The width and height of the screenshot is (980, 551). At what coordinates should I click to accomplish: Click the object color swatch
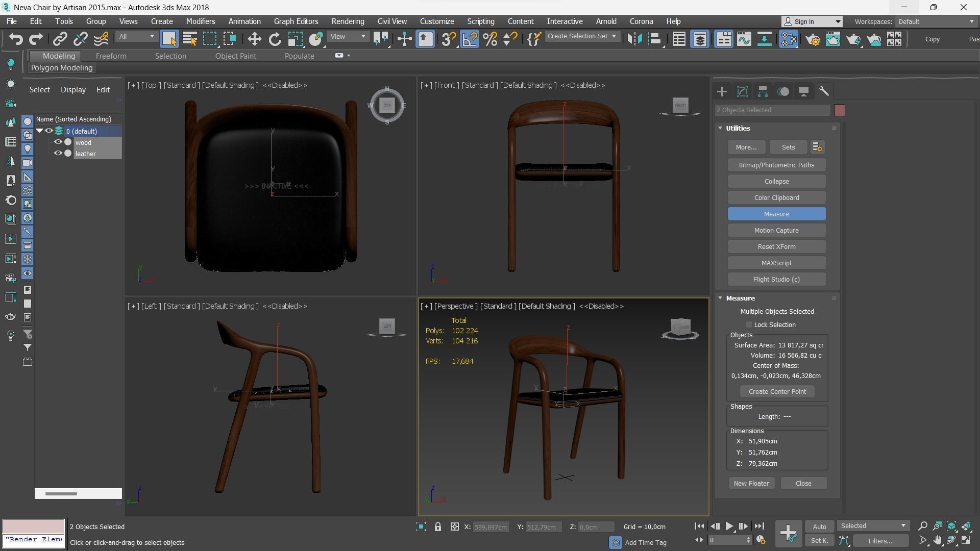pyautogui.click(x=839, y=110)
